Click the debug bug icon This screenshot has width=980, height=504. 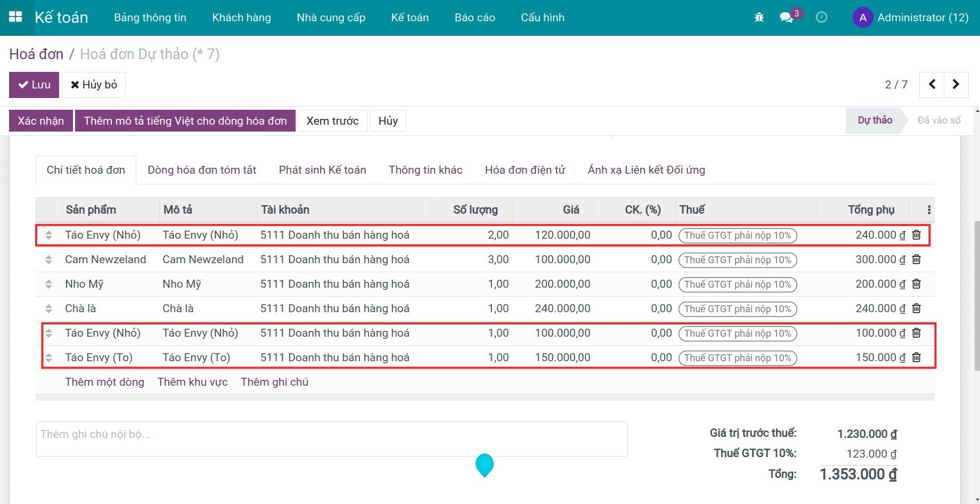(x=759, y=18)
